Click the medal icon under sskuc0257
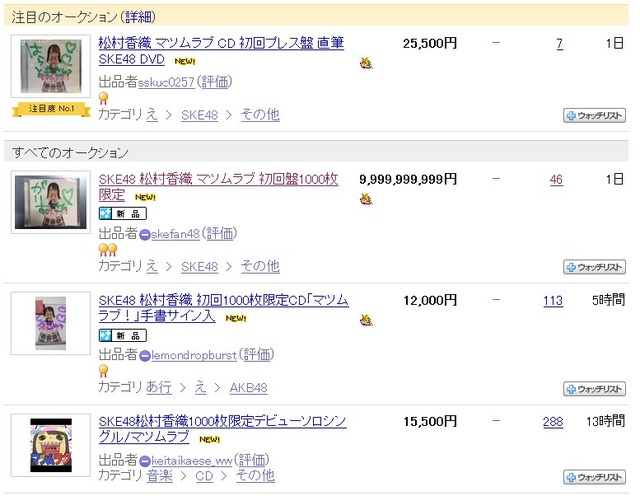The height and width of the screenshot is (496, 640). [x=103, y=98]
